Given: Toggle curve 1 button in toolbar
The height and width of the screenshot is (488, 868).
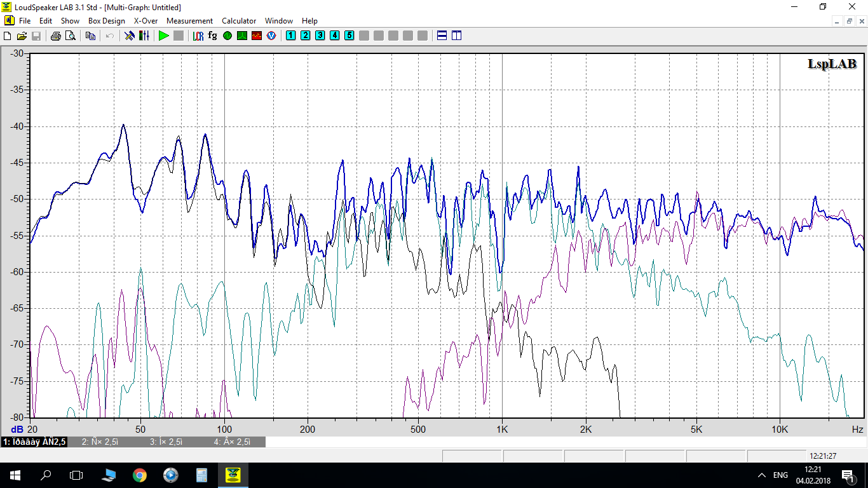Looking at the screenshot, I should (x=290, y=36).
